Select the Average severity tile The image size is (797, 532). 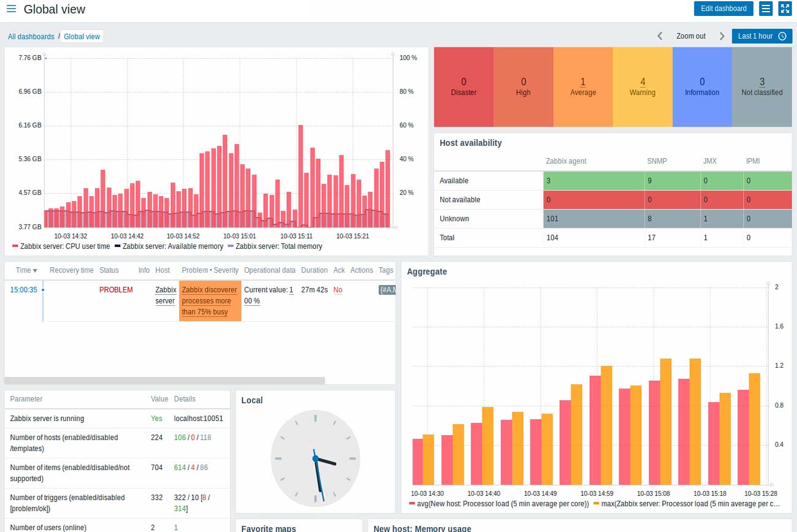pyautogui.click(x=583, y=87)
